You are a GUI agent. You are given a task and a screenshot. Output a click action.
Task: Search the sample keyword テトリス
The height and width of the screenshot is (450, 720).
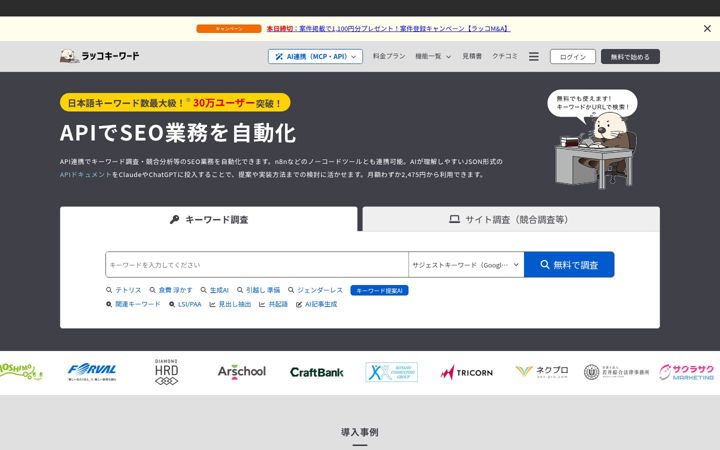(x=124, y=290)
